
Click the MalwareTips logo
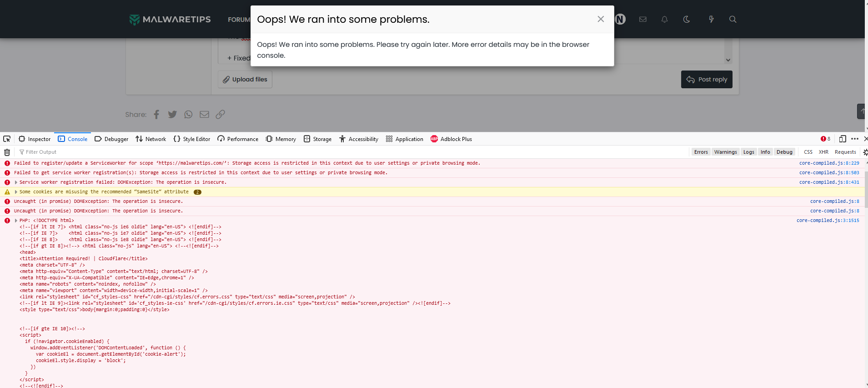pyautogui.click(x=170, y=20)
